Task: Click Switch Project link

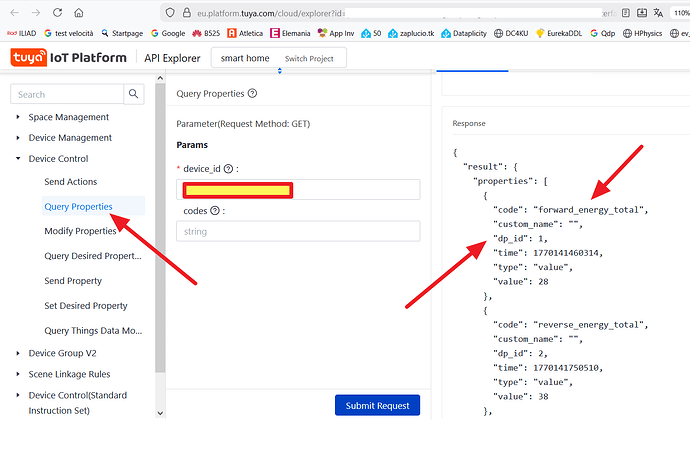Action: (x=309, y=59)
